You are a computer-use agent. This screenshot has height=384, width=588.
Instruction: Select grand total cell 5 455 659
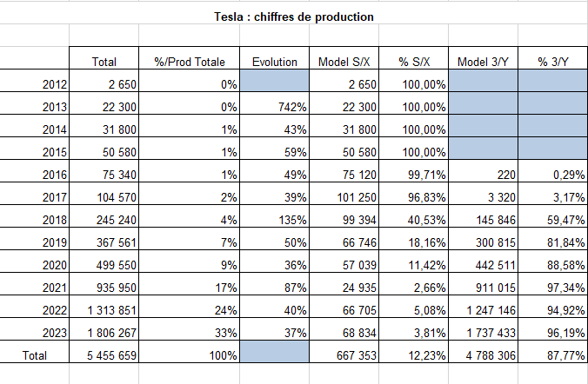(x=104, y=352)
